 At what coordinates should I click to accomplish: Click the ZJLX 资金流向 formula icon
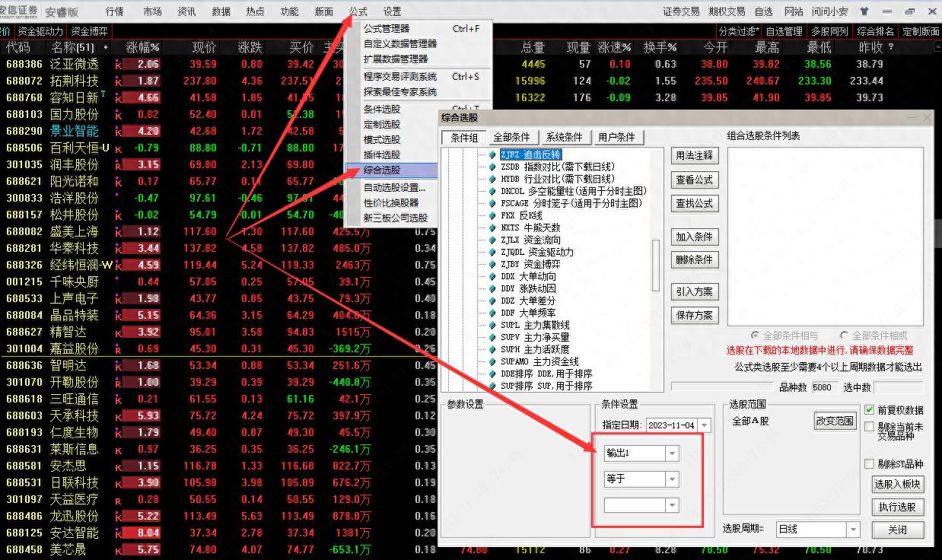pos(492,240)
